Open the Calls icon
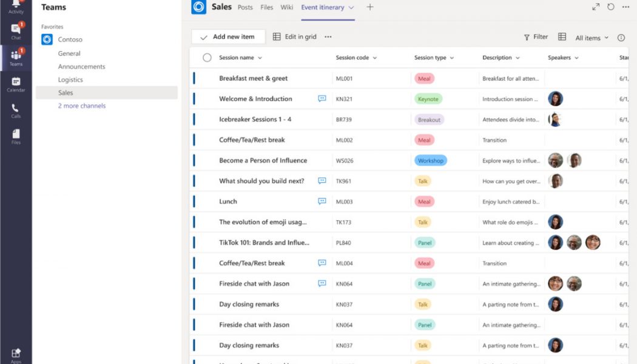The height and width of the screenshot is (364, 637). (16, 108)
